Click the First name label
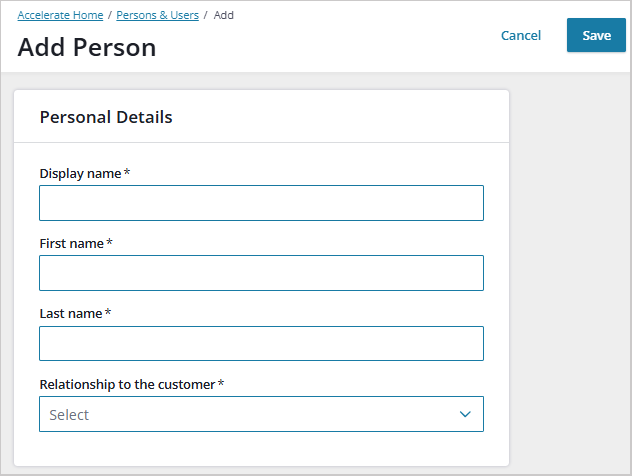The image size is (632, 476). click(71, 244)
